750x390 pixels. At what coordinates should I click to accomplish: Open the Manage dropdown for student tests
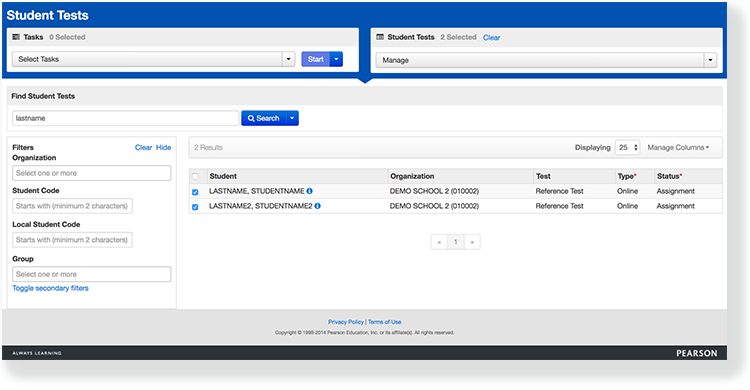point(546,60)
